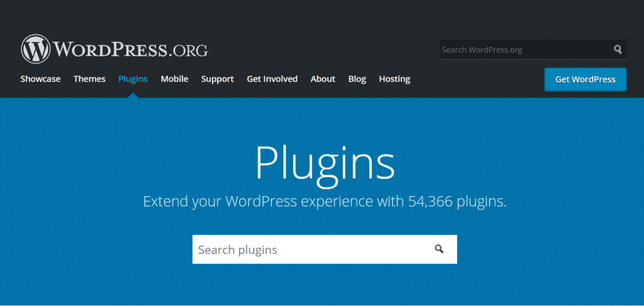Open the Showcase menu item
This screenshot has height=306, width=644.
pyautogui.click(x=40, y=79)
